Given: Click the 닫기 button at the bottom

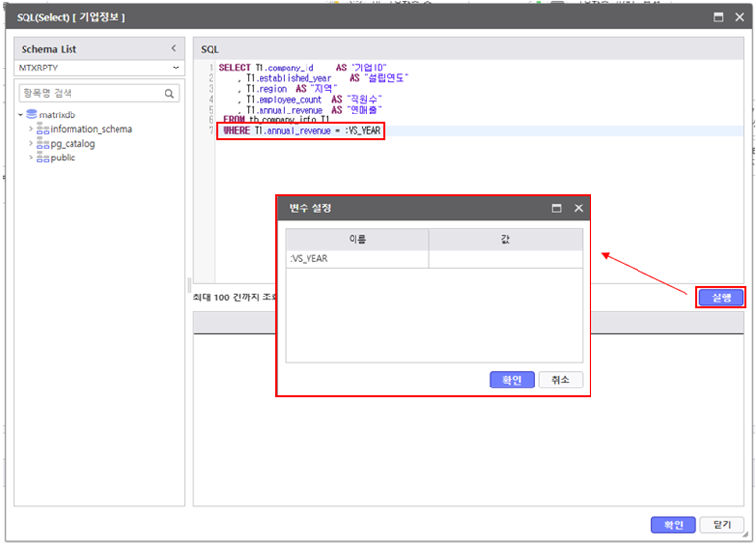Looking at the screenshot, I should 721,524.
